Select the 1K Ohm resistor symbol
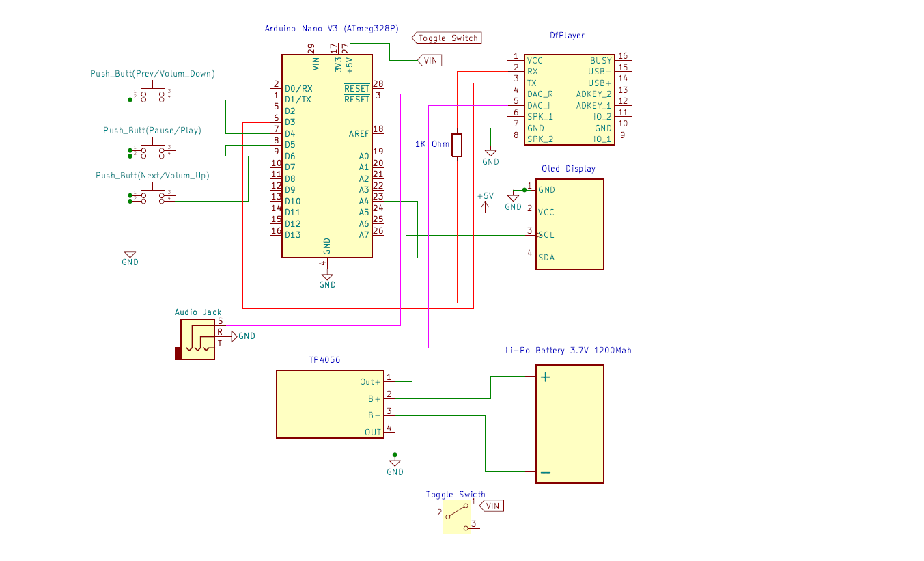This screenshot has width=924, height=561. click(456, 145)
